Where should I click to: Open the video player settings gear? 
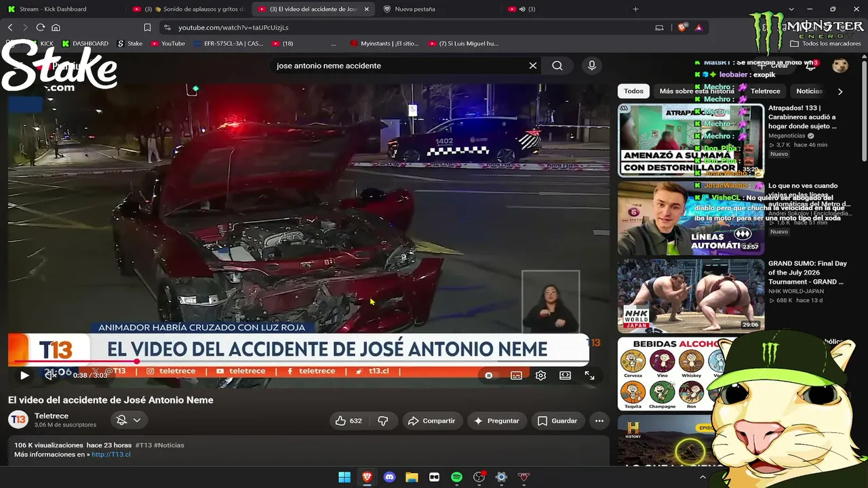[x=540, y=375]
